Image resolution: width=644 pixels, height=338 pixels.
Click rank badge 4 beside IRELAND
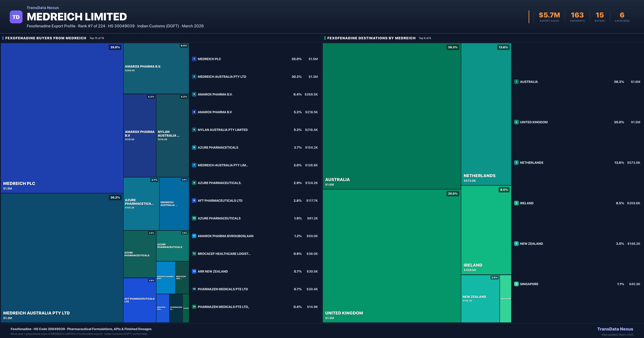coord(516,203)
